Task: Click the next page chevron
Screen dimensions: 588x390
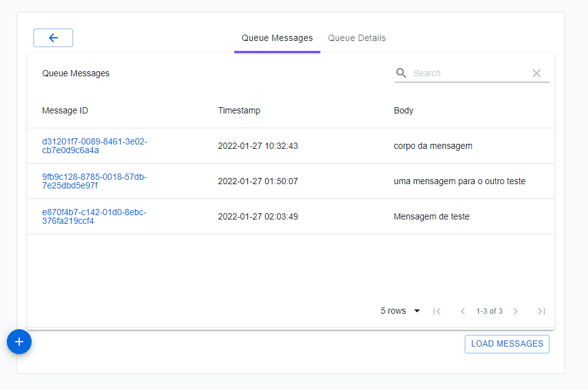Action: [516, 311]
